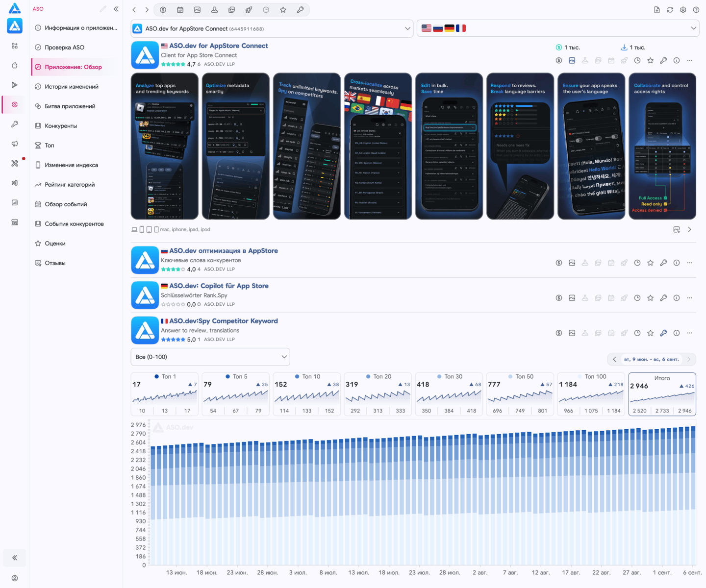The image size is (706, 588).
Task: Go to Конкуренты in the sidebar
Action: [x=76, y=126]
